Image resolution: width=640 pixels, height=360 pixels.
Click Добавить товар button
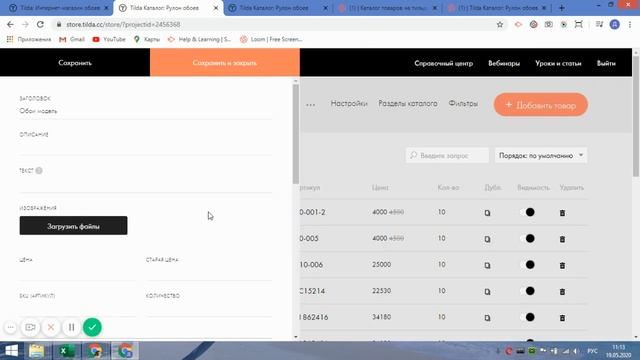(x=540, y=105)
